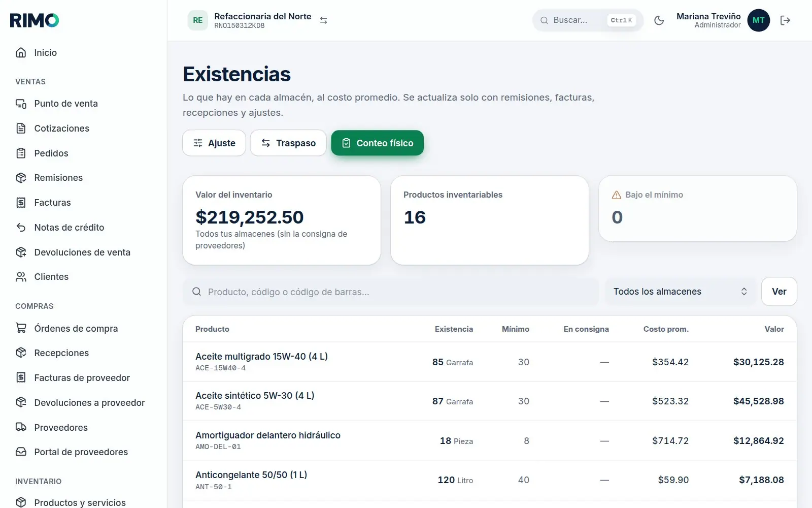The height and width of the screenshot is (508, 812).
Task: Click the Pedidos clipboard icon
Action: pos(21,153)
